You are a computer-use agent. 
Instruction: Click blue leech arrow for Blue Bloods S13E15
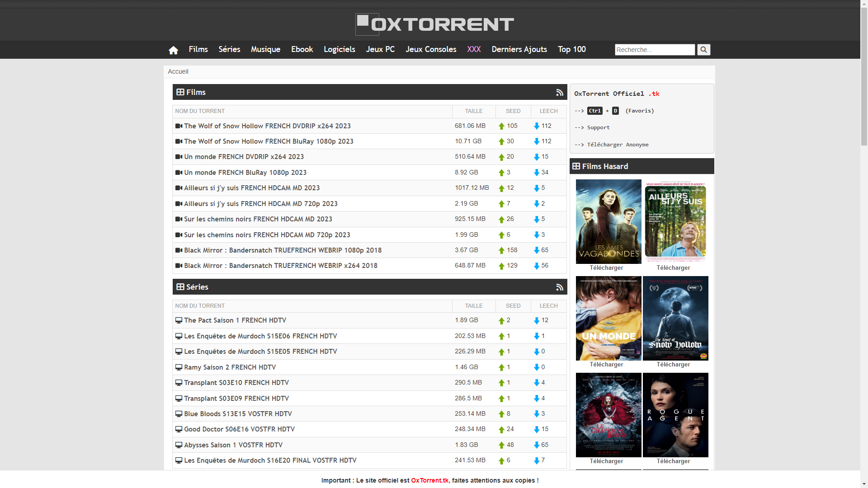click(537, 414)
